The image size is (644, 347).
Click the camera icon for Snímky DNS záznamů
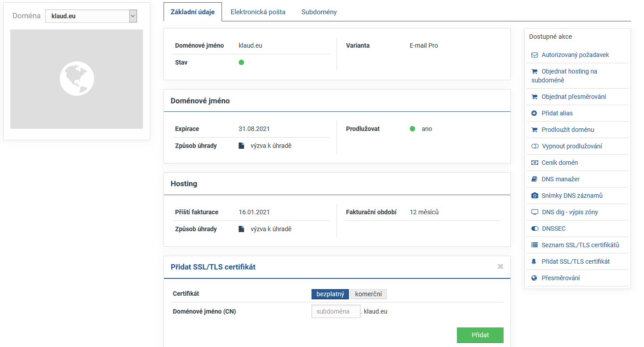[x=534, y=196]
